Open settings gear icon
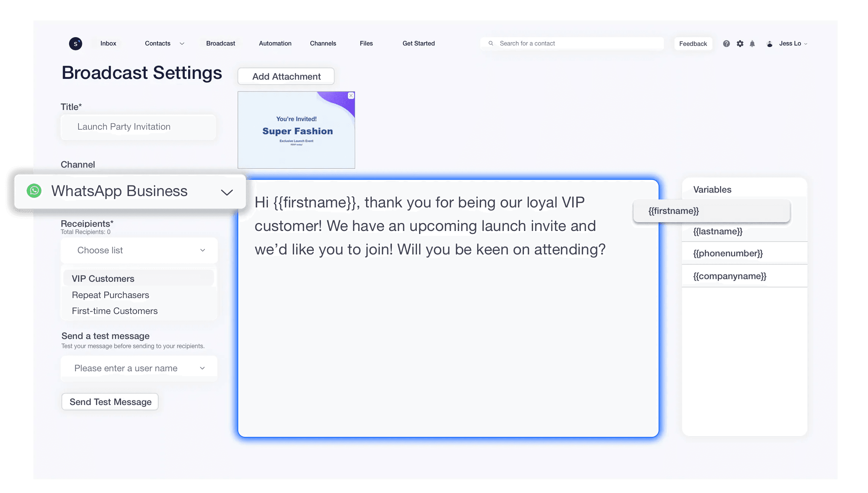The image size is (868, 493). pos(740,44)
